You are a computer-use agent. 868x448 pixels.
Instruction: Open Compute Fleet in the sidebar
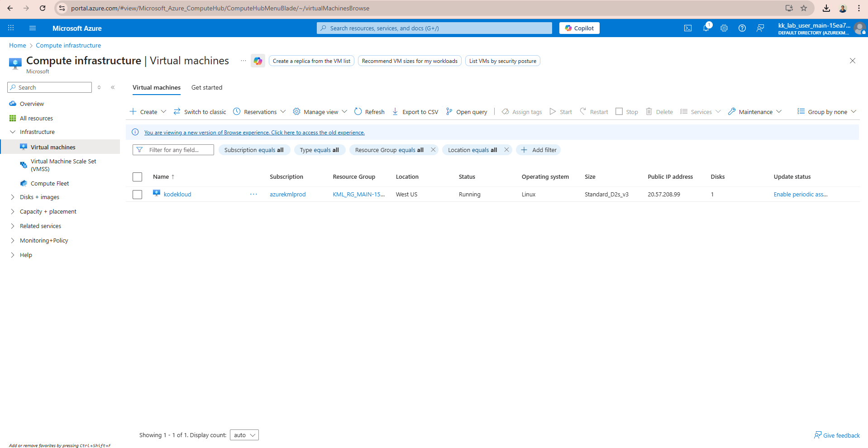50,183
